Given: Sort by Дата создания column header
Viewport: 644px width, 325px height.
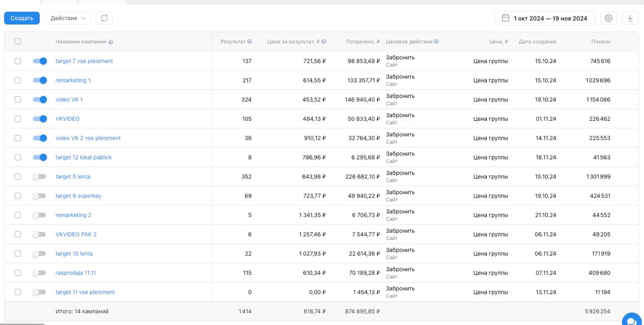Looking at the screenshot, I should [x=537, y=42].
